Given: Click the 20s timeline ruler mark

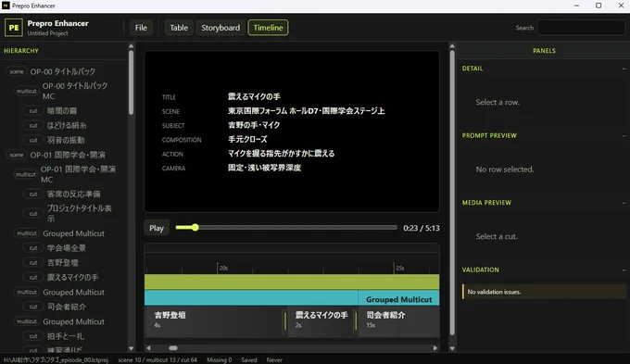Looking at the screenshot, I should tap(223, 268).
